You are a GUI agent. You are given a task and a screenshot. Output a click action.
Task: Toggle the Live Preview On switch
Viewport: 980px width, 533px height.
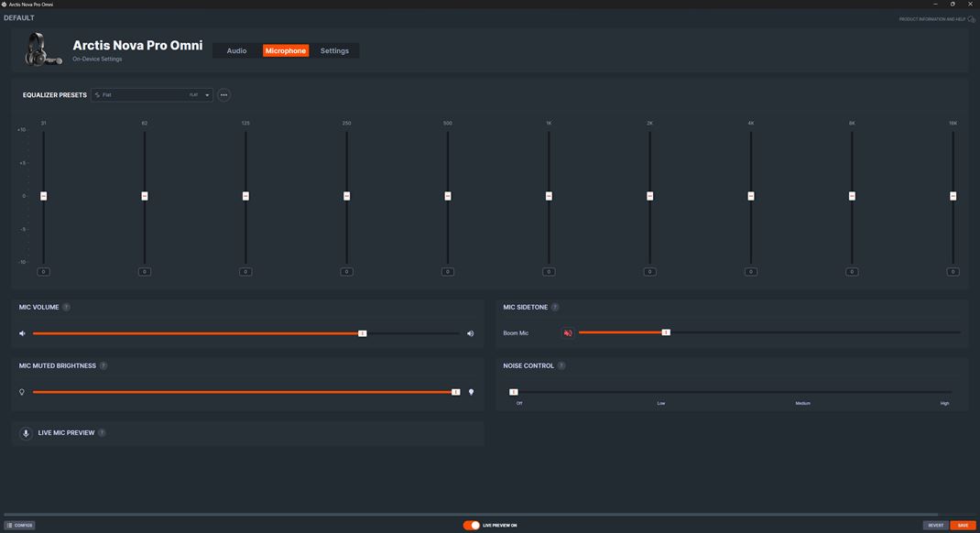(472, 526)
